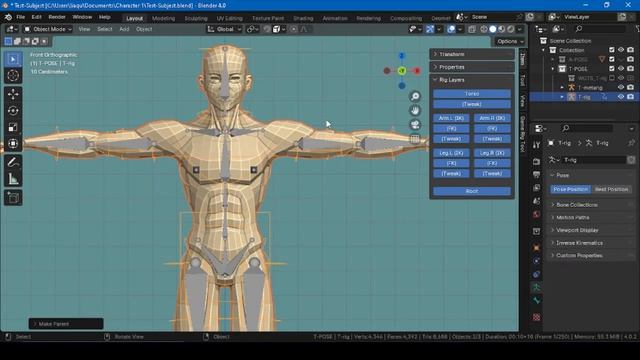The width and height of the screenshot is (640, 360).
Task: Open the viewport Options dropdown
Action: tap(510, 42)
